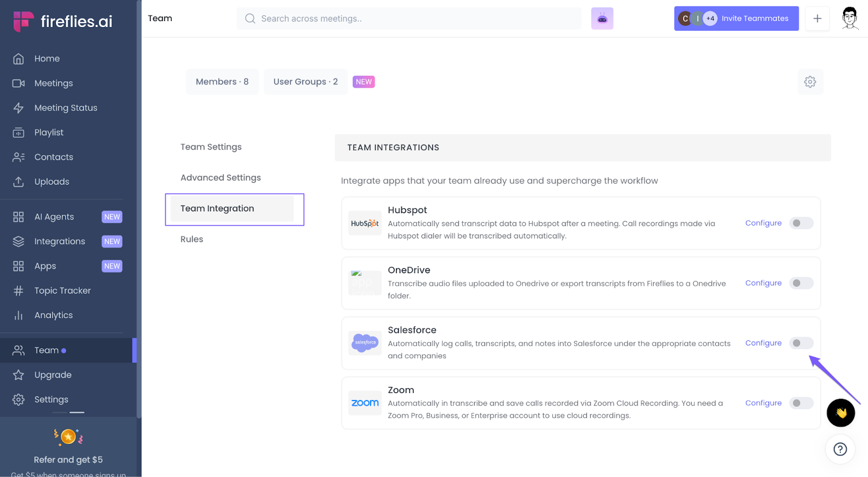Click the plus button in header
The width and height of the screenshot is (868, 477).
[x=817, y=18]
